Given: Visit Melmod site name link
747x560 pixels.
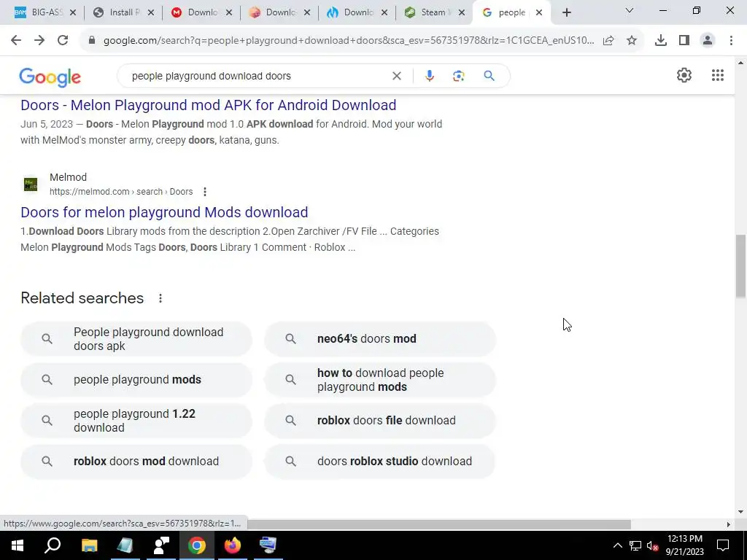Looking at the screenshot, I should [x=68, y=177].
